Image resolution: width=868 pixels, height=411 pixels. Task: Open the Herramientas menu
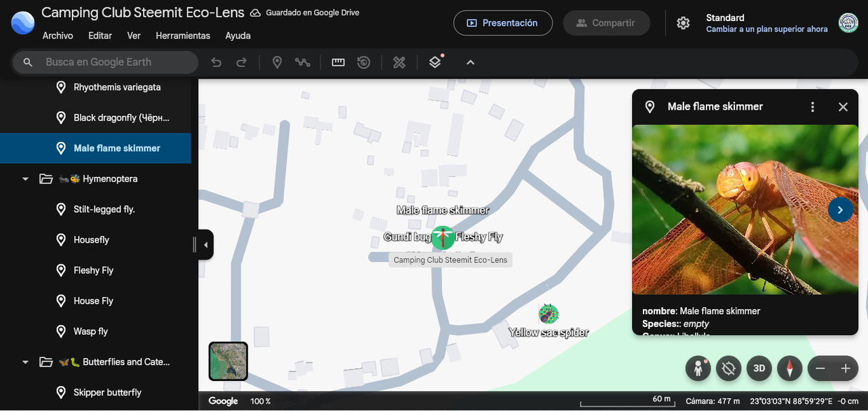[183, 35]
